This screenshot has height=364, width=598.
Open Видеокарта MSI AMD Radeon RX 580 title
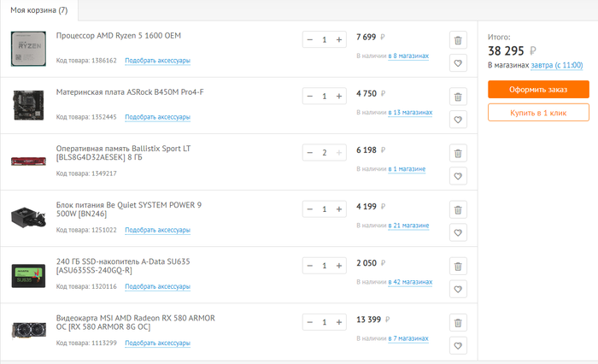(x=135, y=322)
